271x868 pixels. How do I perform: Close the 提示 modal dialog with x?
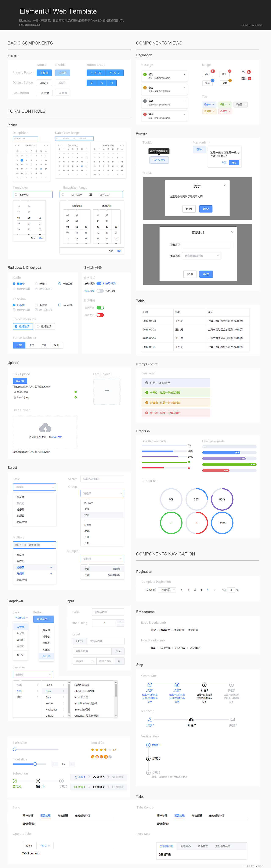tap(225, 185)
